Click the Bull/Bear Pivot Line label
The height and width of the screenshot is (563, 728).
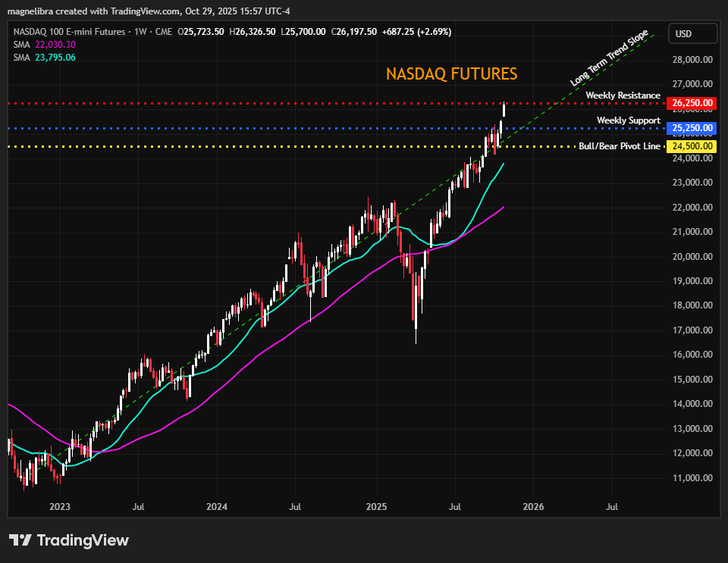point(620,146)
